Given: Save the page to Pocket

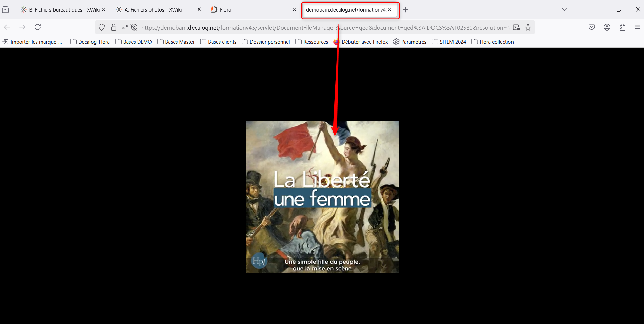Looking at the screenshot, I should click(591, 27).
